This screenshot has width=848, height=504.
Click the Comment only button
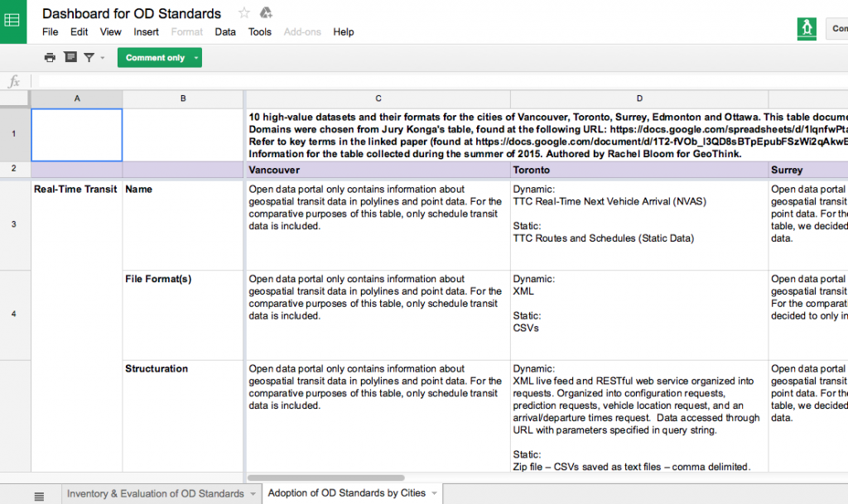[155, 58]
